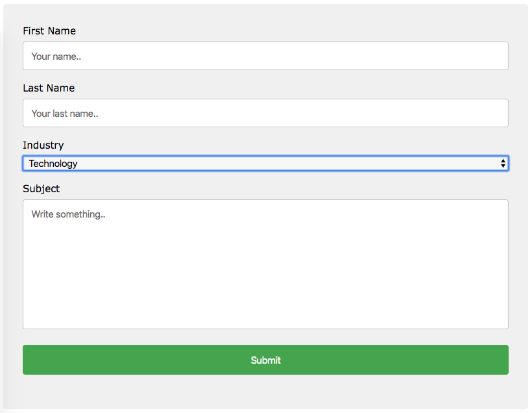Click the 'Write something..' placeholder text
The image size is (532, 413).
68,214
